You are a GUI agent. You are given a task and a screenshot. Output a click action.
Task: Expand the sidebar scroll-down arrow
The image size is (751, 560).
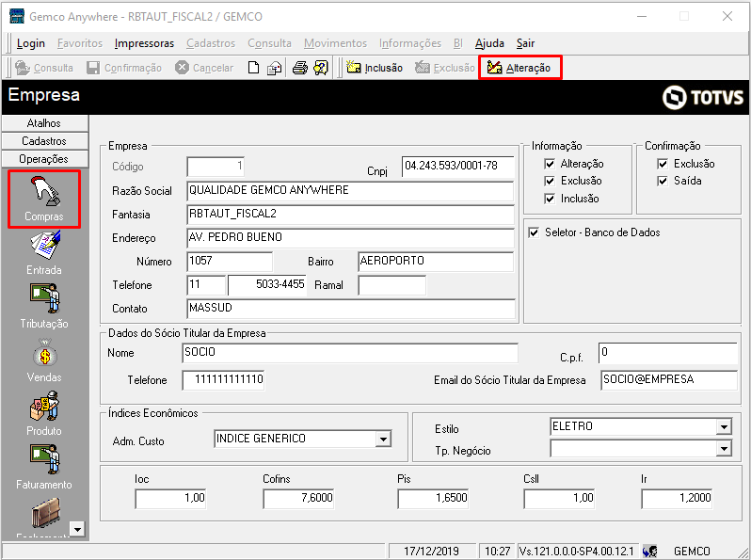[77, 529]
